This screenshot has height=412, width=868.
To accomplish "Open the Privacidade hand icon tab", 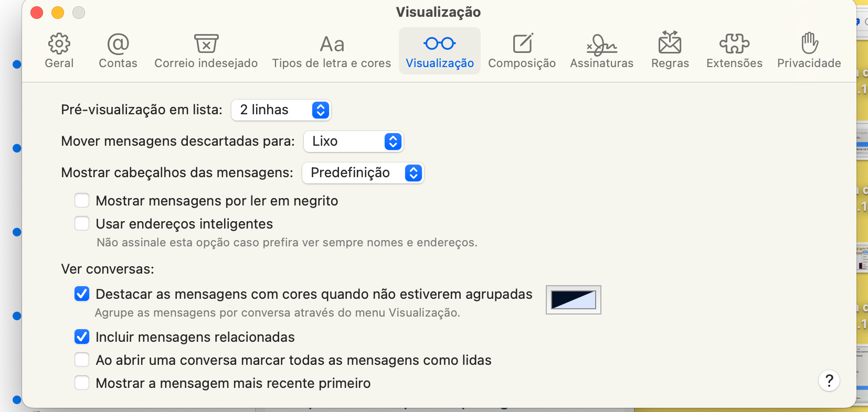I will click(x=809, y=43).
